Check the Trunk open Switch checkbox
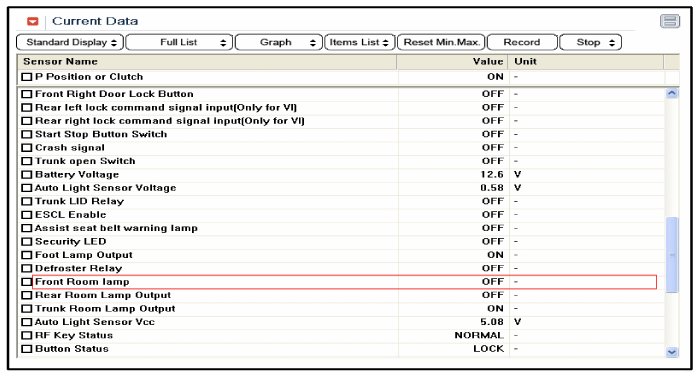 27,161
